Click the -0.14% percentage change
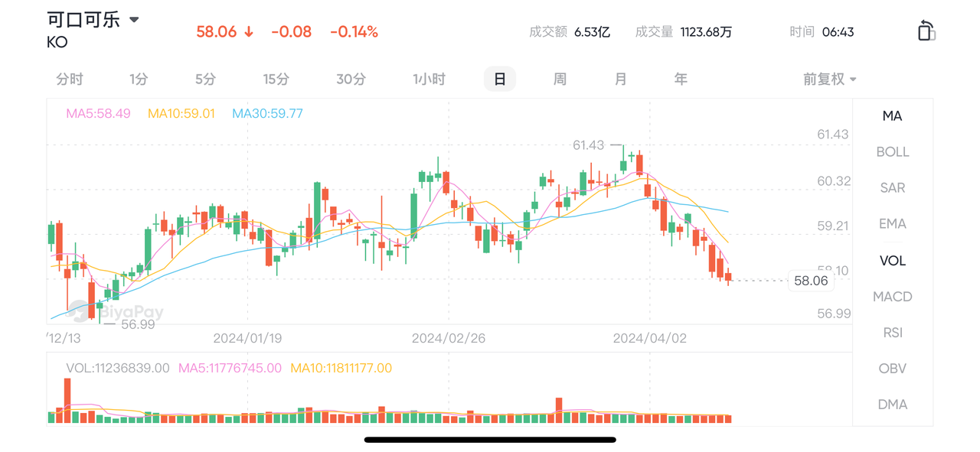980x452 pixels. [x=354, y=31]
